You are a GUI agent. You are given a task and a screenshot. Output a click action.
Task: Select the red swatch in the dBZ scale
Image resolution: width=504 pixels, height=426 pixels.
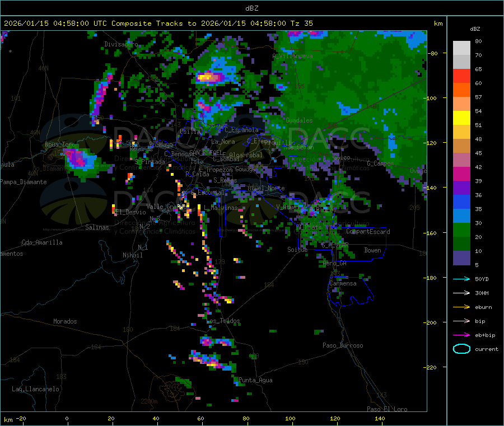pos(461,76)
